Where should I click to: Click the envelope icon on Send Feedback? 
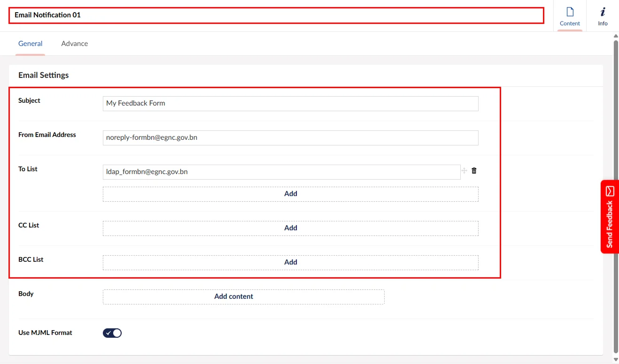(x=610, y=191)
